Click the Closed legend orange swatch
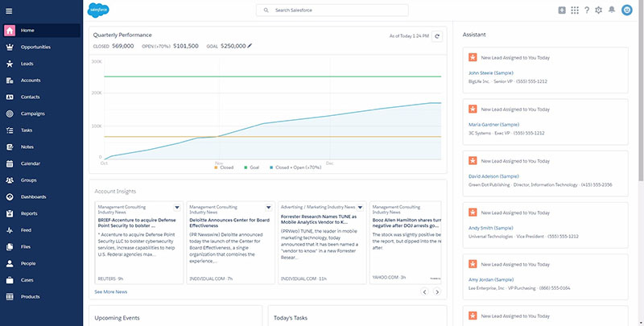The height and width of the screenshot is (326, 644). 216,167
